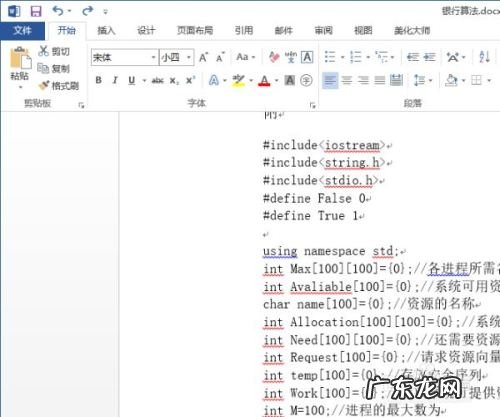Center the paragraph text
The height and width of the screenshot is (417, 500).
[x=347, y=80]
